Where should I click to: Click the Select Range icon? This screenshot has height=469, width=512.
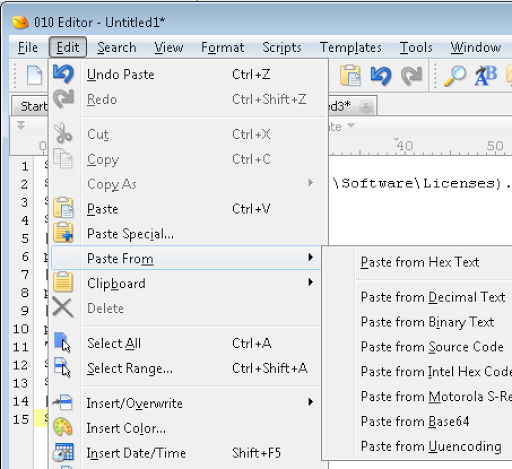point(62,367)
